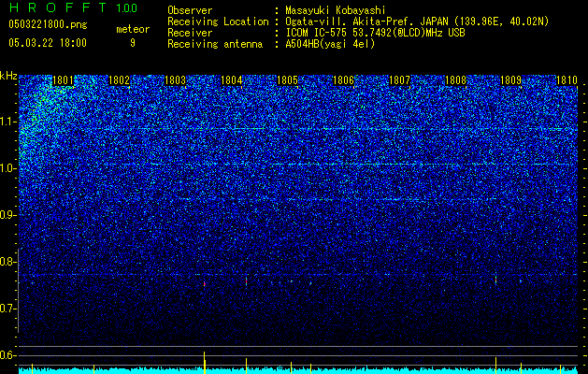588x374 pixels.
Task: Click the 1.1 frequency axis label
Action: (8, 122)
